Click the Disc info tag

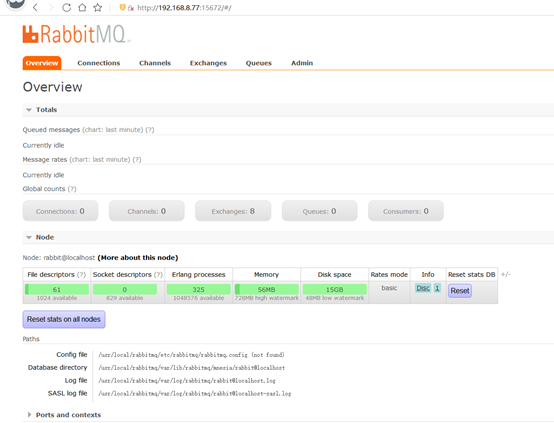click(423, 288)
